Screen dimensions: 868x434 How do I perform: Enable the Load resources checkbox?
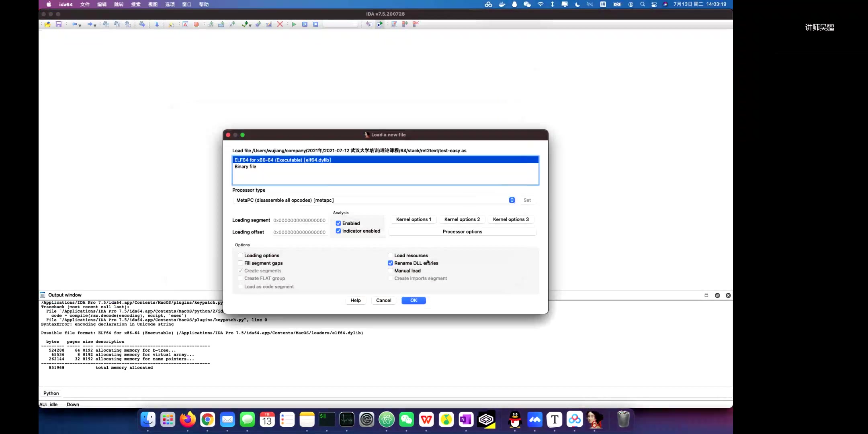(390, 256)
